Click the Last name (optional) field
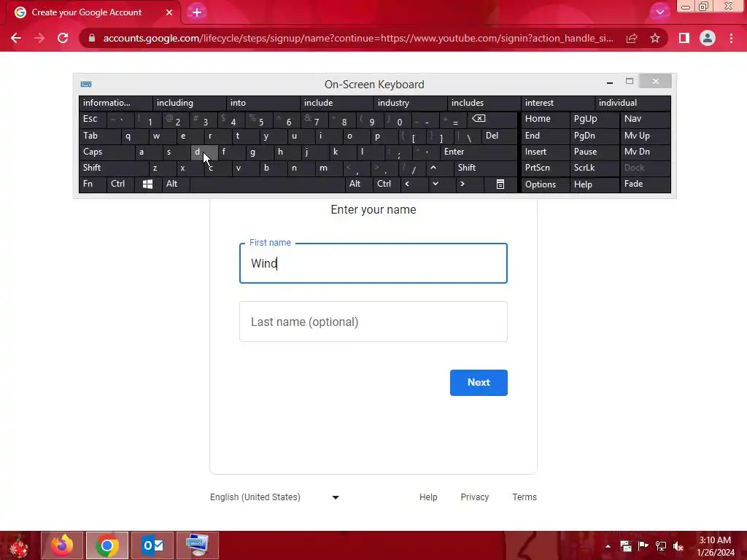 click(x=373, y=322)
